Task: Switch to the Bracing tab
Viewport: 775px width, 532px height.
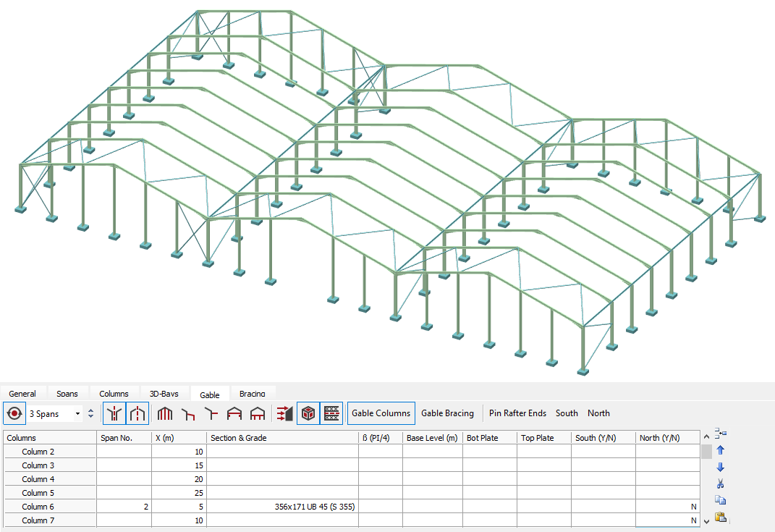Action: pos(252,394)
